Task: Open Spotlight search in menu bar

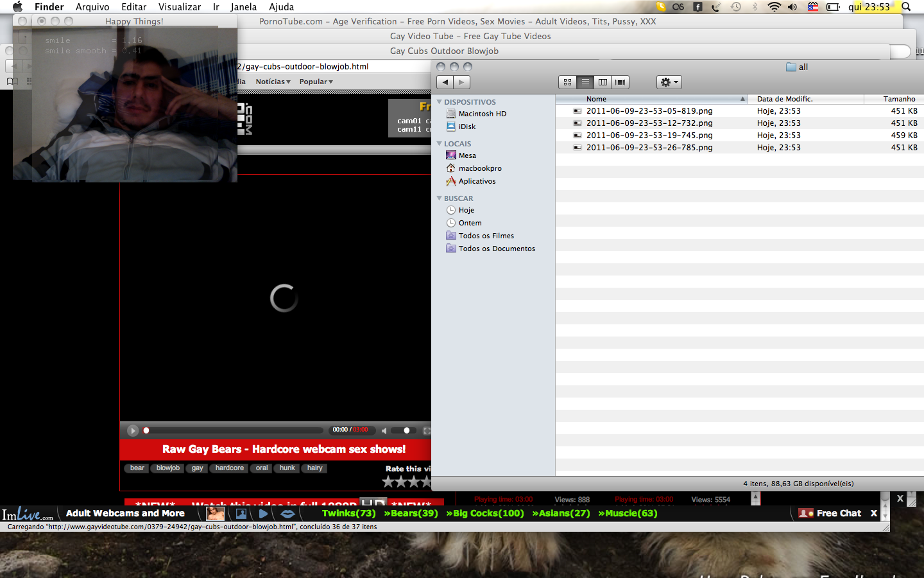Action: click(906, 7)
